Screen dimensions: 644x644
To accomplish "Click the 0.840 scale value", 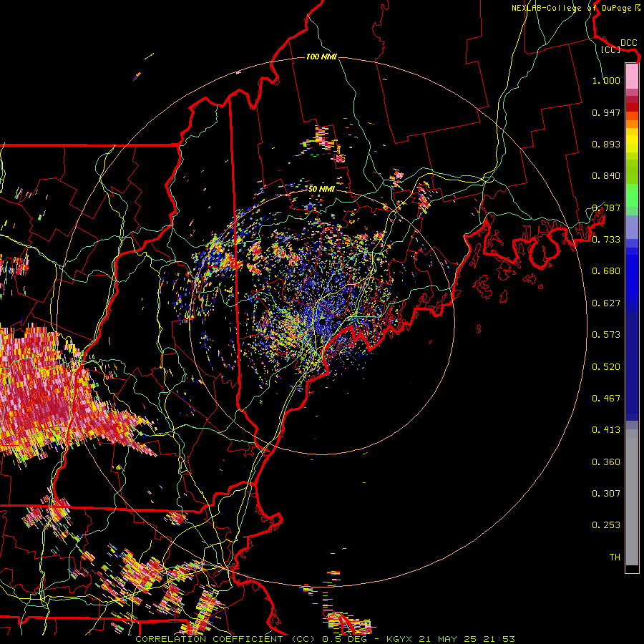I will click(x=606, y=176).
